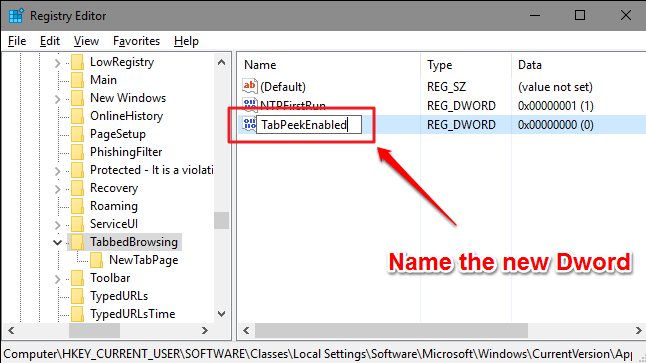Select the LowRegistry key label
The height and width of the screenshot is (363, 646).
122,62
